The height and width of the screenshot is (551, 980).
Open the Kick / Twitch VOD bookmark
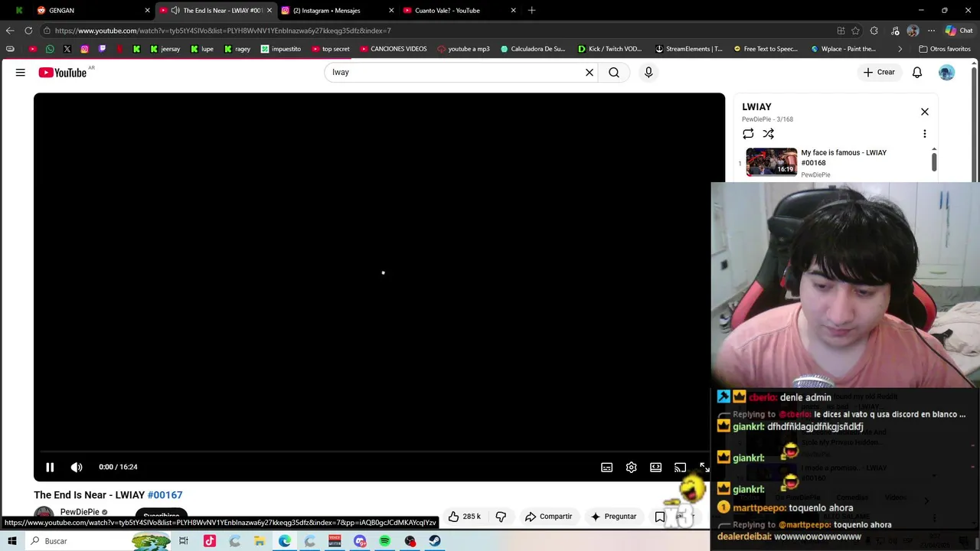tap(610, 49)
